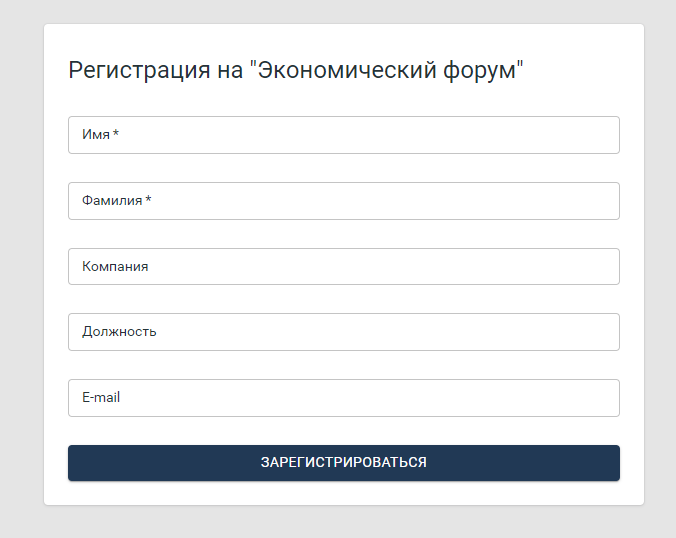Click the "Должность" placeholder text
676x538 pixels.
click(119, 332)
